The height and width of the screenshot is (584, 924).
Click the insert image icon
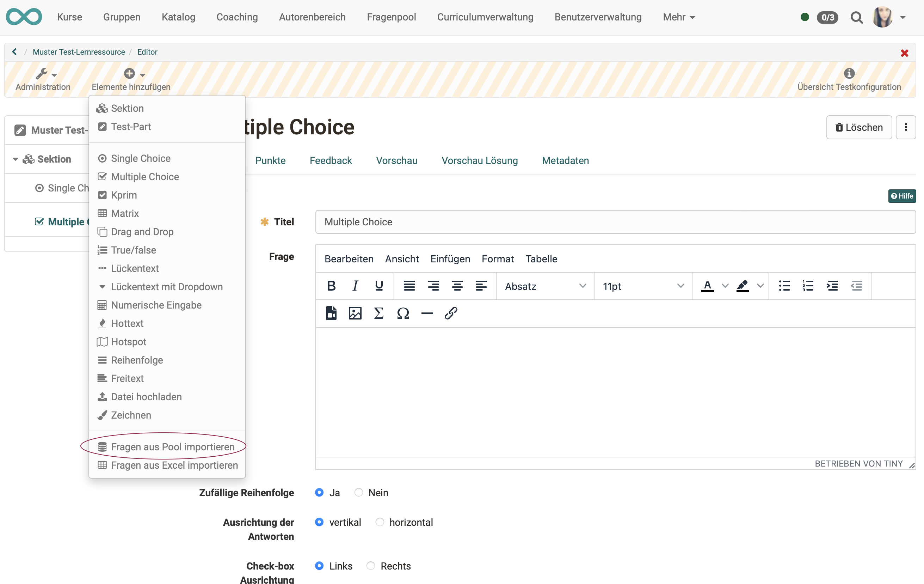(355, 313)
